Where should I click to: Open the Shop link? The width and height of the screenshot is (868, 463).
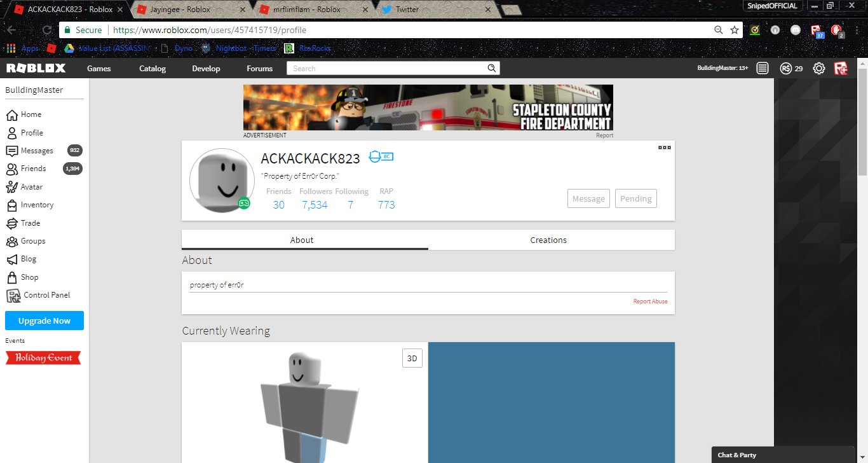29,277
